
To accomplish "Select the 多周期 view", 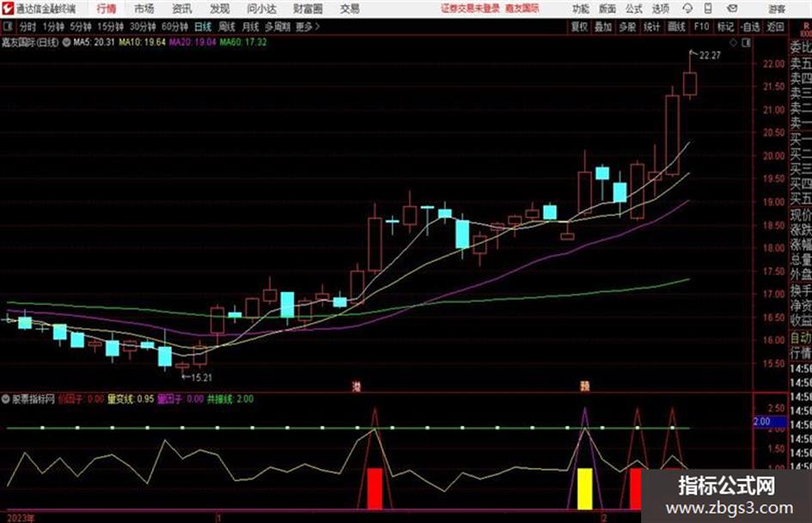I will click(x=278, y=27).
